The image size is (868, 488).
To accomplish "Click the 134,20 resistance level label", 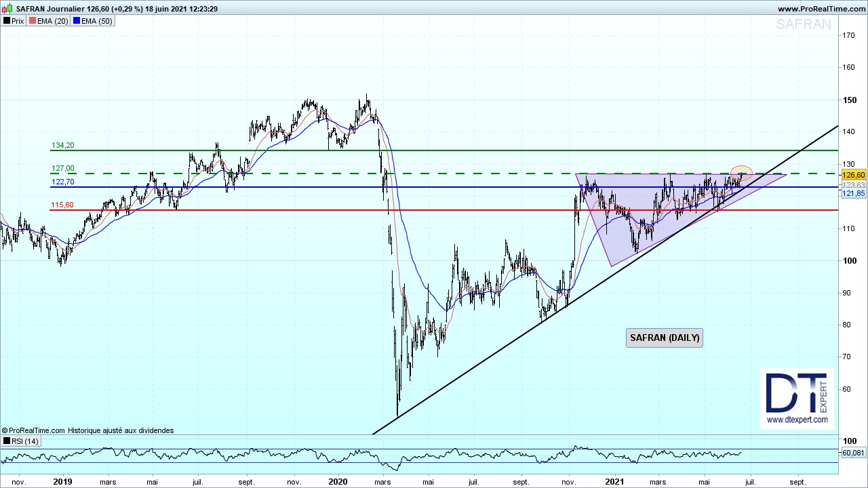I will pos(62,146).
